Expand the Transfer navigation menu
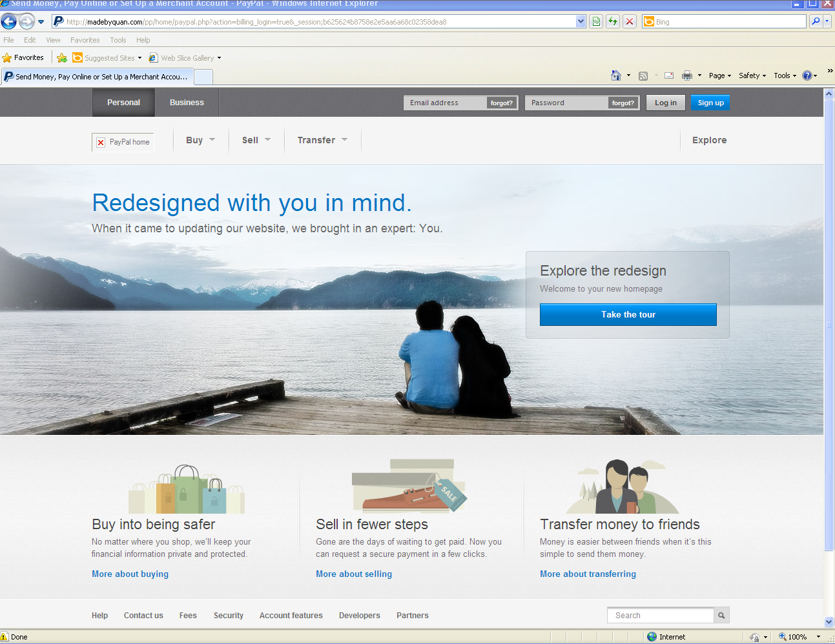The image size is (835, 644). (322, 140)
